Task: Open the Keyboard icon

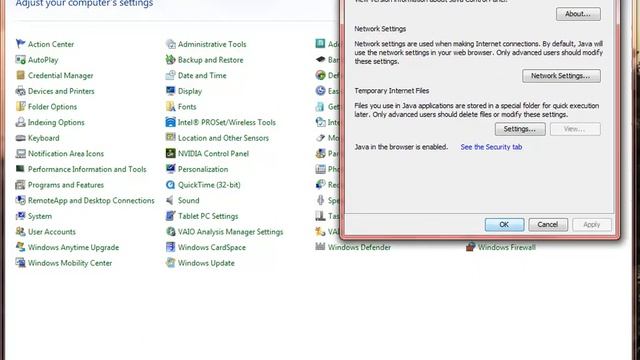Action: [20, 138]
